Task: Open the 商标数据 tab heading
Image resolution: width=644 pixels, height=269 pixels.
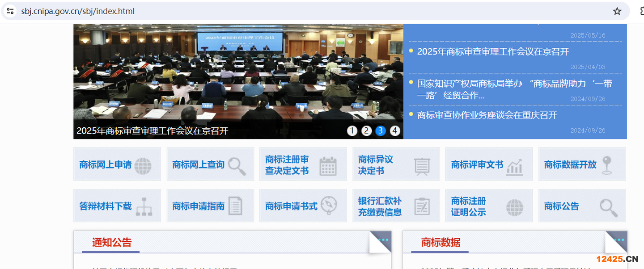Action: [440, 243]
